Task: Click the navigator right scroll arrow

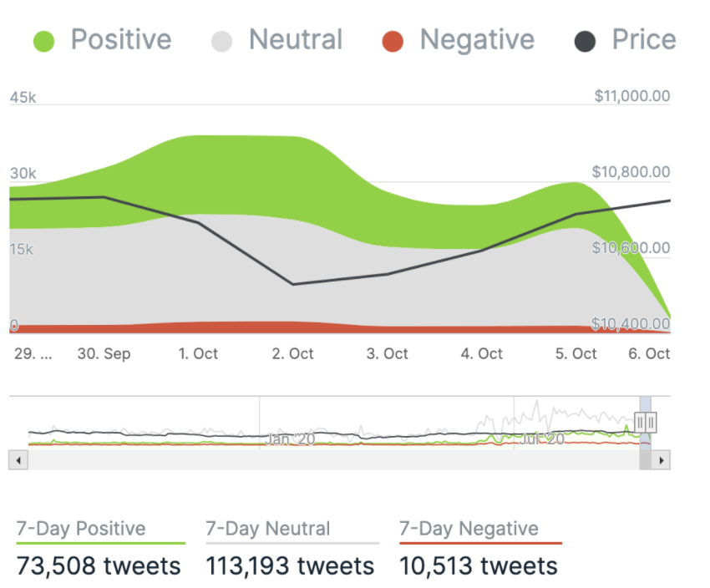Action: click(662, 460)
